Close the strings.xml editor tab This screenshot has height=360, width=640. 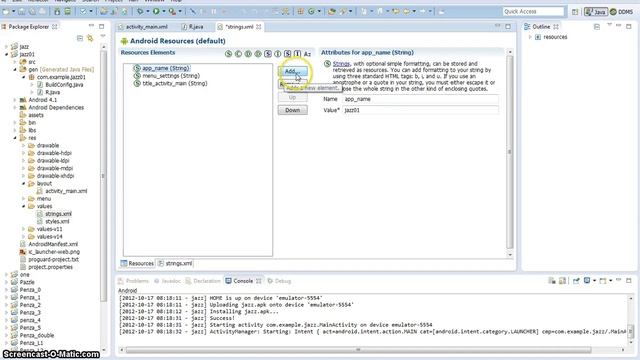coord(259,27)
